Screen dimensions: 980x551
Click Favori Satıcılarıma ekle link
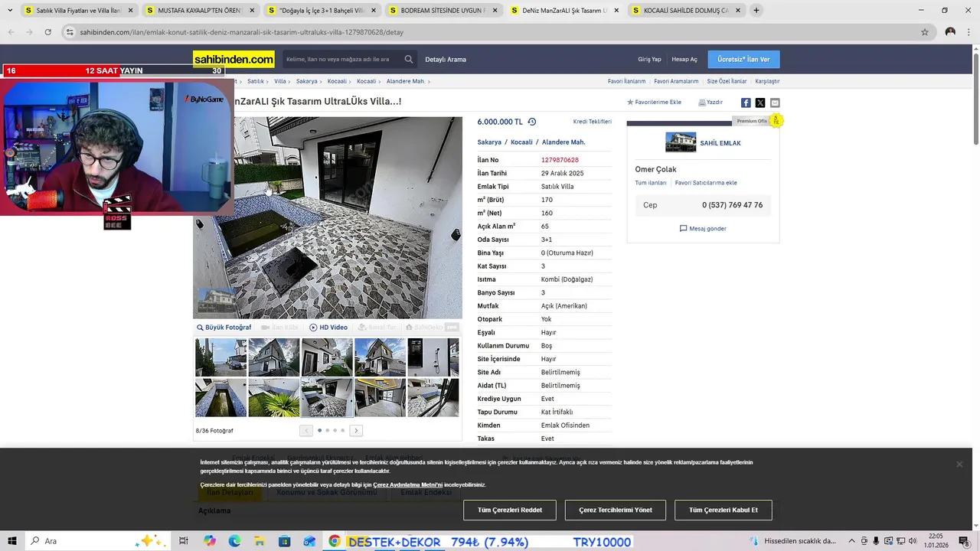(706, 183)
